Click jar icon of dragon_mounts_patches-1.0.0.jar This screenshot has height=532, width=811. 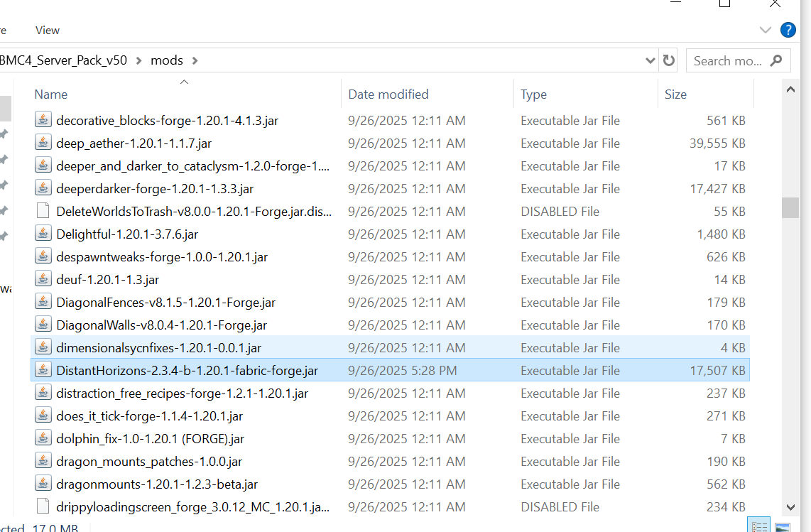[43, 462]
